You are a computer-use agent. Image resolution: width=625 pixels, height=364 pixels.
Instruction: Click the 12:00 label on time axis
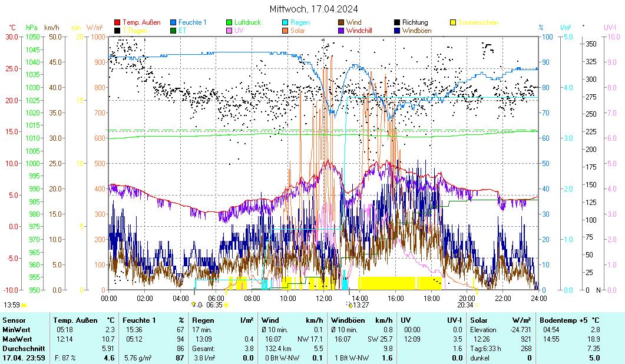[324, 298]
